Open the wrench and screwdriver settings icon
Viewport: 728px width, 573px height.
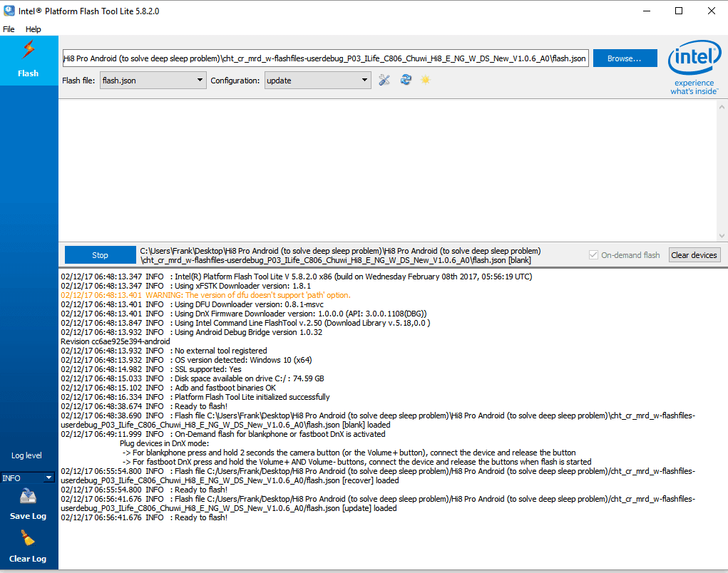[384, 81]
